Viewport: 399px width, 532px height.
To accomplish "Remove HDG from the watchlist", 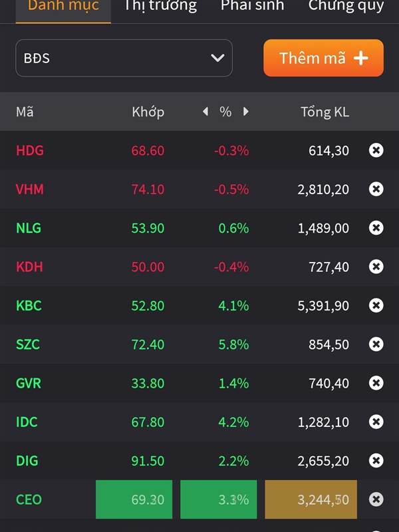I will click(376, 150).
